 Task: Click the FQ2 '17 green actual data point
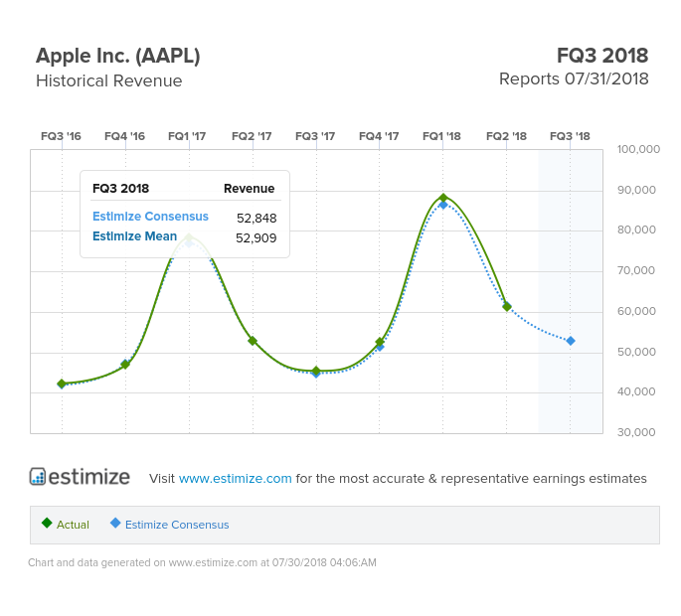(x=253, y=341)
